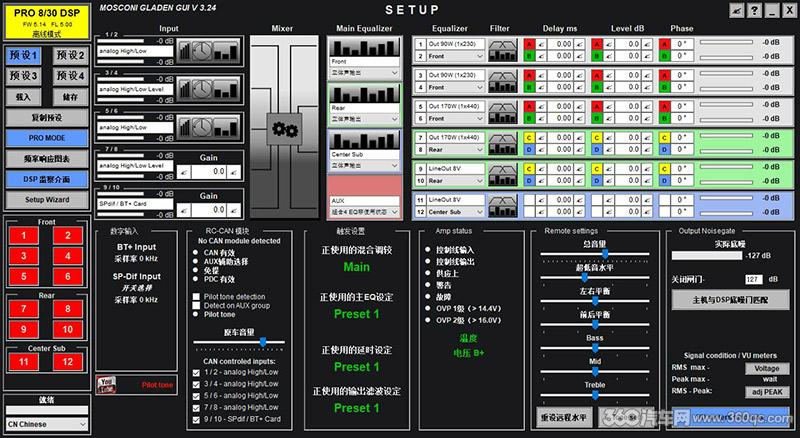Open the Rear main equalizer graph

pos(364,94)
